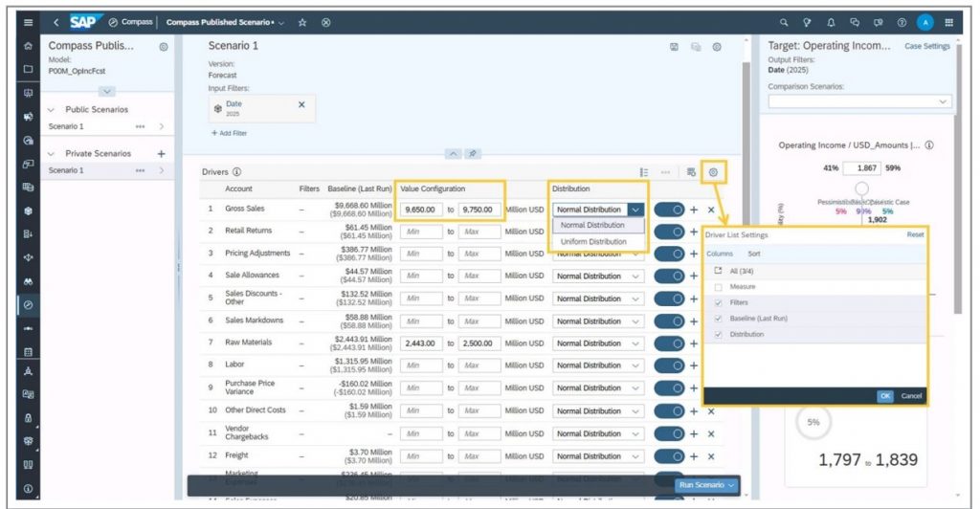Add a new private scenario with plus icon

pyautogui.click(x=161, y=153)
